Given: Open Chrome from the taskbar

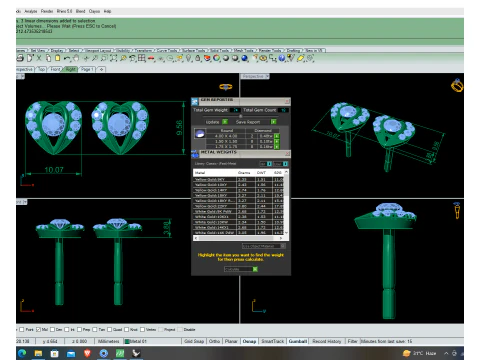Looking at the screenshot, I should (104, 353).
